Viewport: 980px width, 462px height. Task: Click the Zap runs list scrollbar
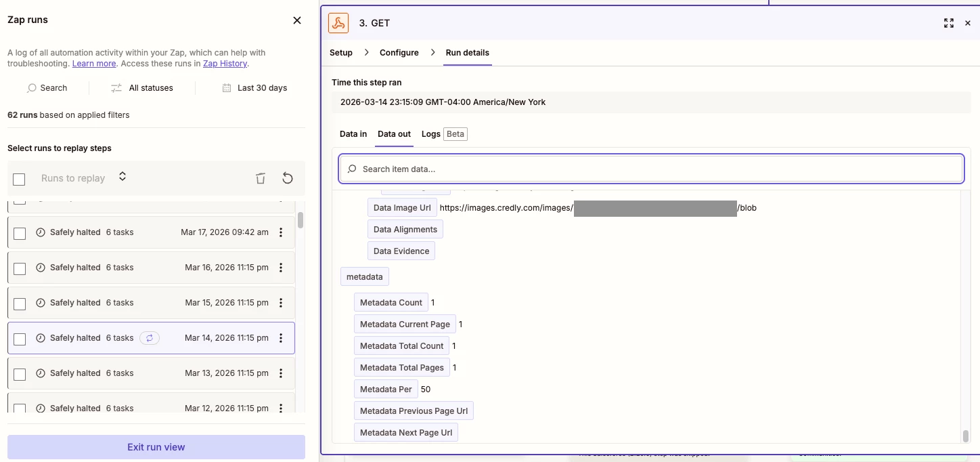tap(300, 221)
